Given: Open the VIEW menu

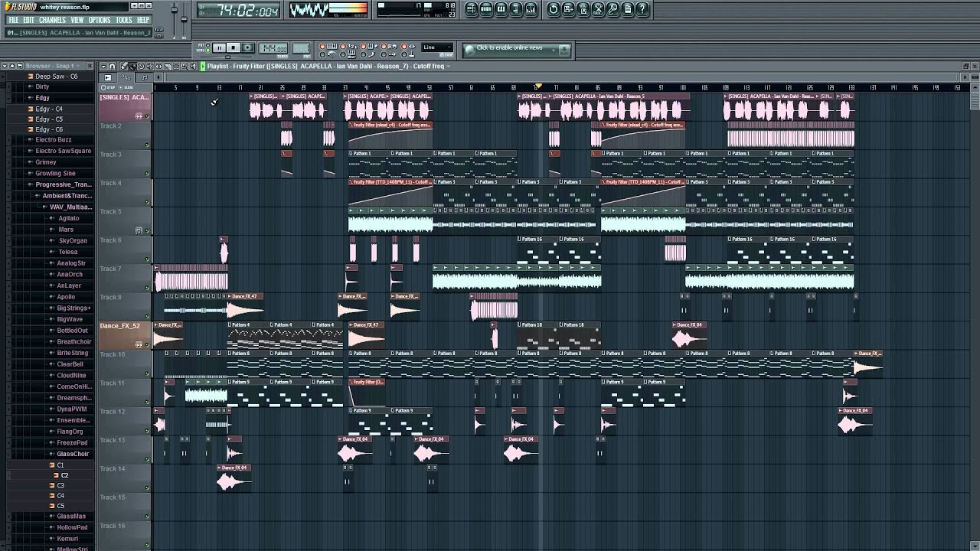Looking at the screenshot, I should 77,20.
